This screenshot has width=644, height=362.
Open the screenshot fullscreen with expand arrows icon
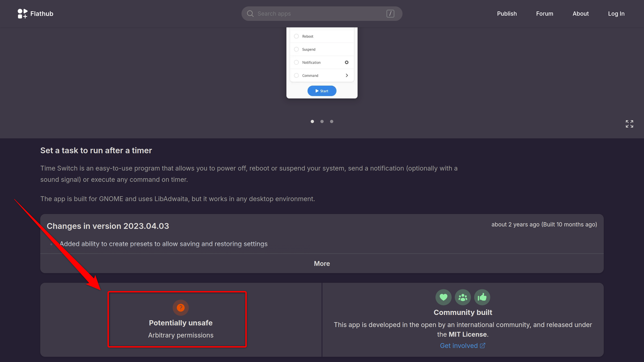[x=629, y=124]
